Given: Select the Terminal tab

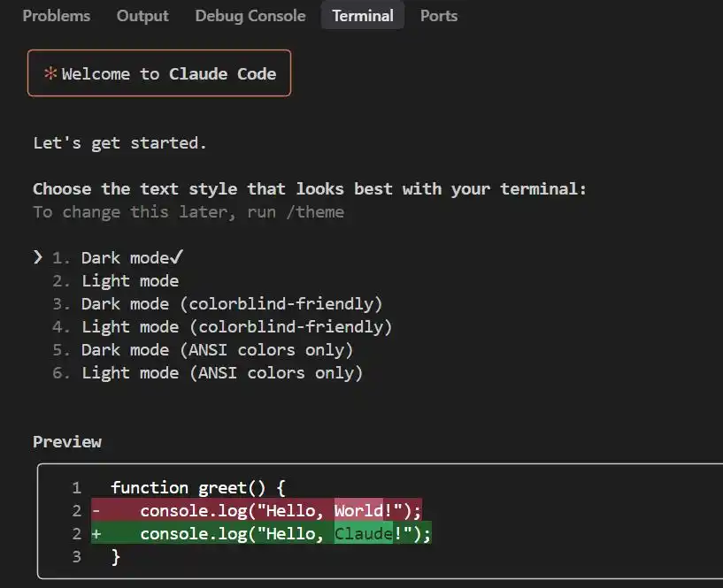Looking at the screenshot, I should pyautogui.click(x=363, y=16).
